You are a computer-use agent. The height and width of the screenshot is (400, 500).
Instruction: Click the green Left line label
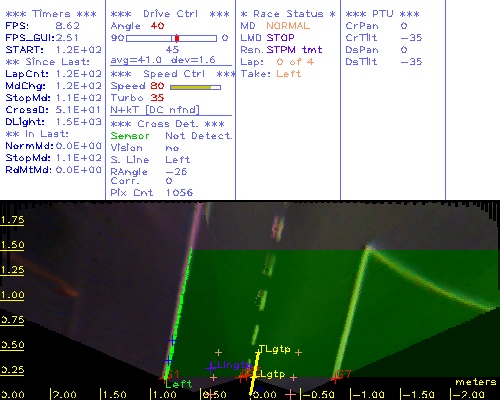pos(179,384)
